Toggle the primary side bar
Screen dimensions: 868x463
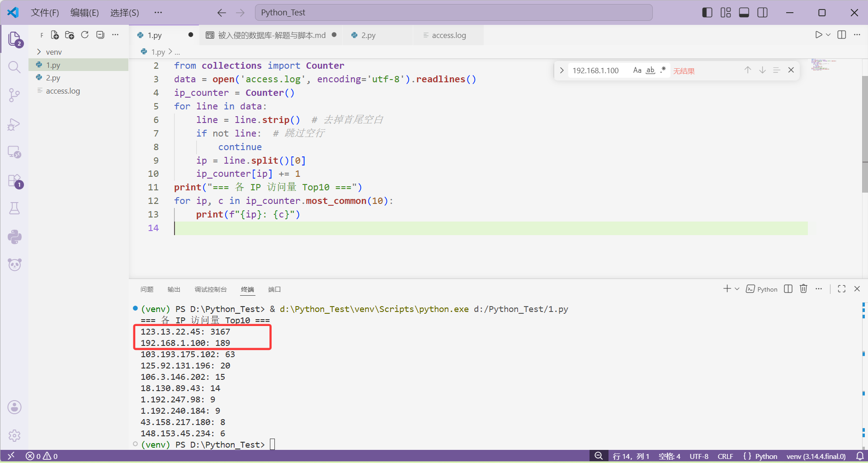707,13
